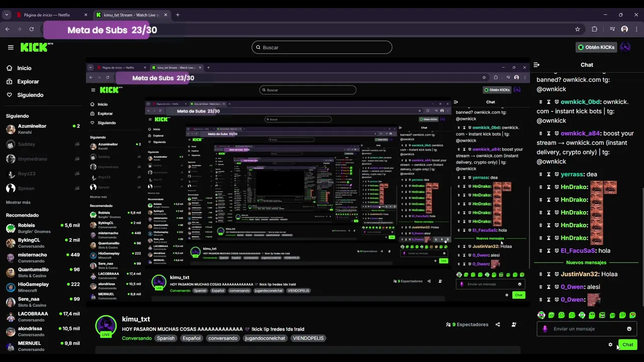Screen dimensions: 644x362
Task: Select the jugandoconelchat tag at the bottom of the page
Action: (x=265, y=338)
